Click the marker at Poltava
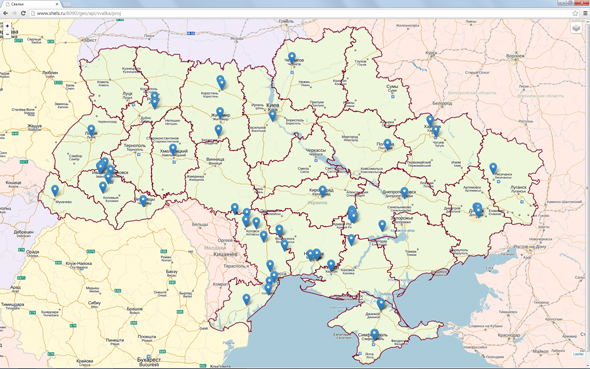 coord(387,144)
